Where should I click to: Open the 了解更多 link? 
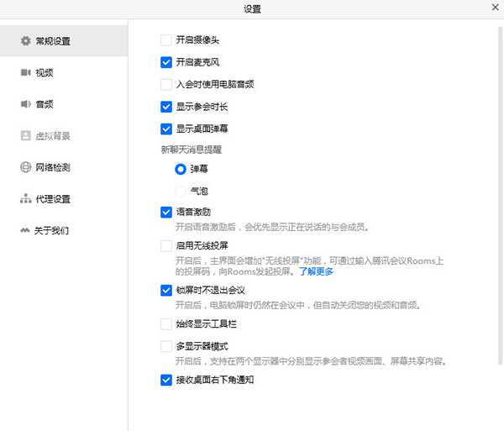click(316, 271)
